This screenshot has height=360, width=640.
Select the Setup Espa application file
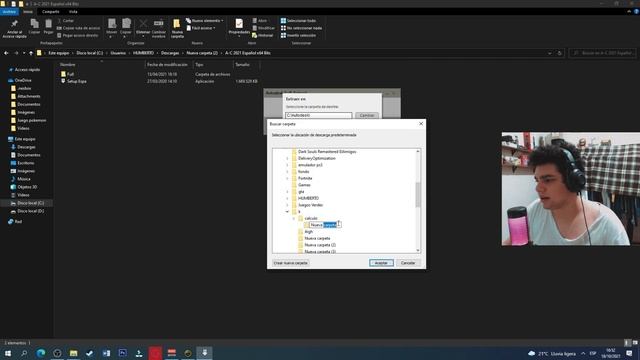[76, 81]
